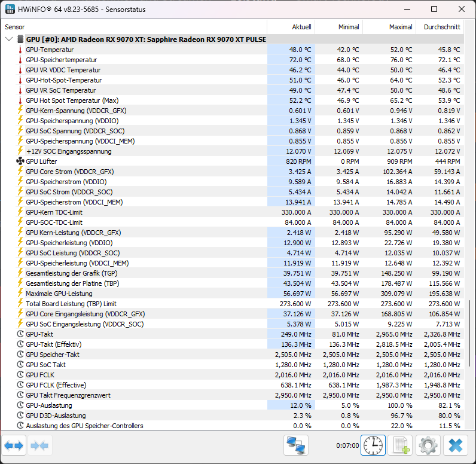Click the Maximal column header

click(389, 27)
